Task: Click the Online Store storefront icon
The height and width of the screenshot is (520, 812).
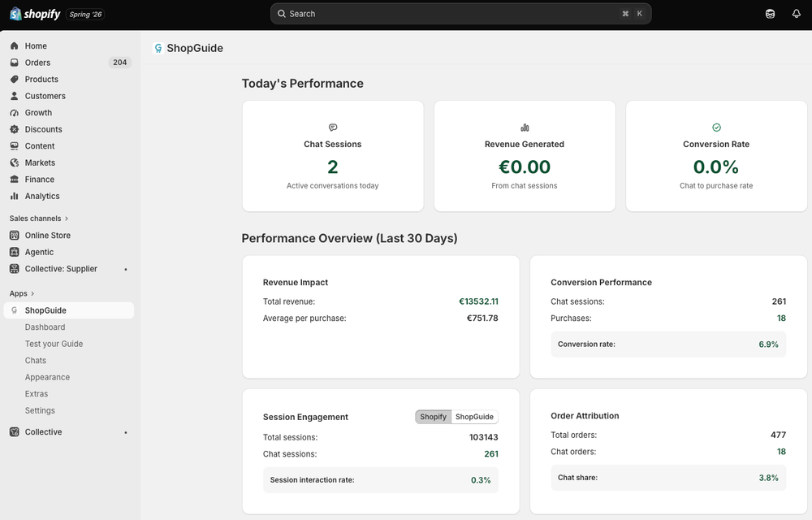Action: (15, 235)
